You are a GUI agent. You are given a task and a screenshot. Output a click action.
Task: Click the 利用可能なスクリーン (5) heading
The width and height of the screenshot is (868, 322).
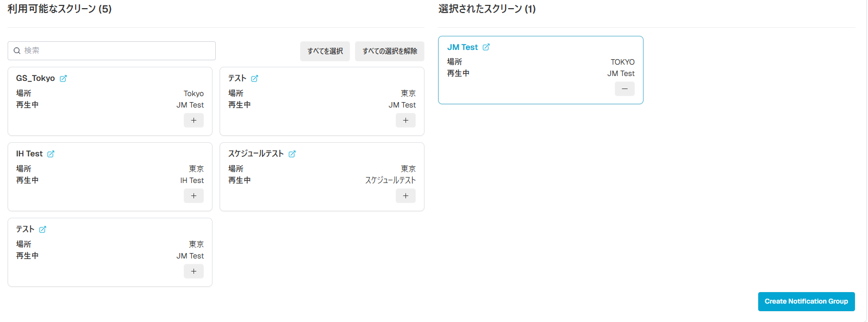[59, 9]
